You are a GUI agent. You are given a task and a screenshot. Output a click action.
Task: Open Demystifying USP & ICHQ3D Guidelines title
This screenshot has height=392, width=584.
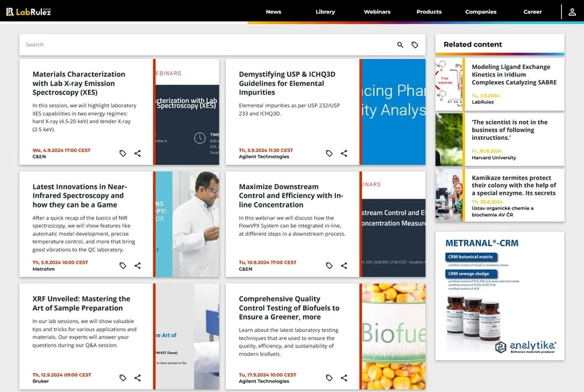click(x=287, y=83)
